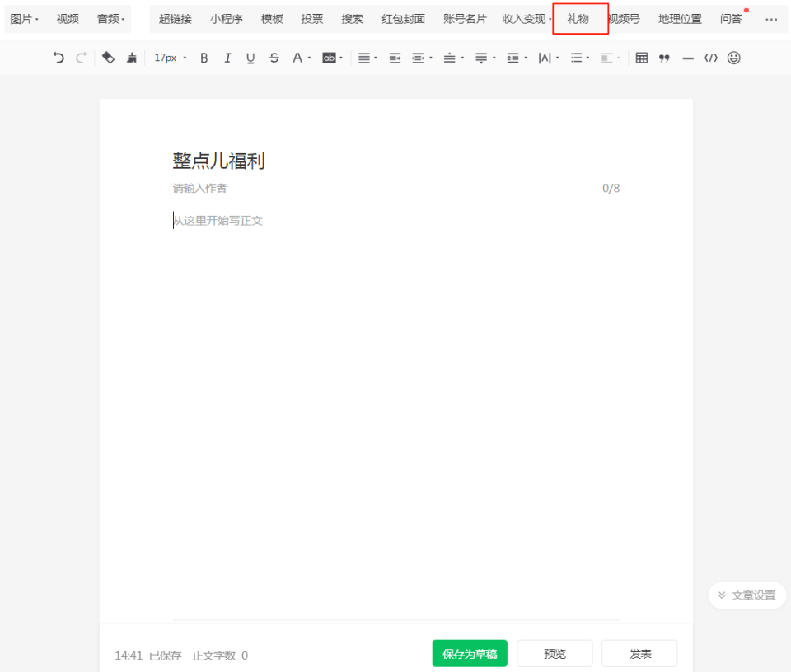Screen dimensions: 791x672
Task: Insert a blockquote
Action: [664, 58]
